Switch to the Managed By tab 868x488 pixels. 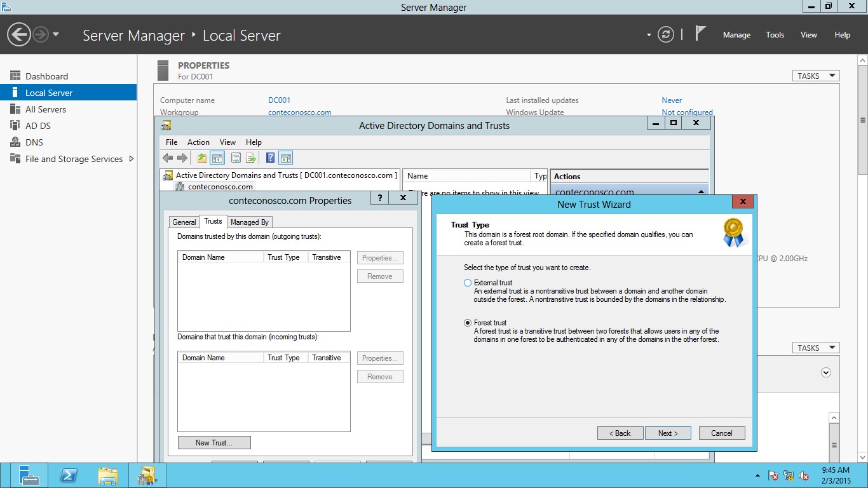249,222
